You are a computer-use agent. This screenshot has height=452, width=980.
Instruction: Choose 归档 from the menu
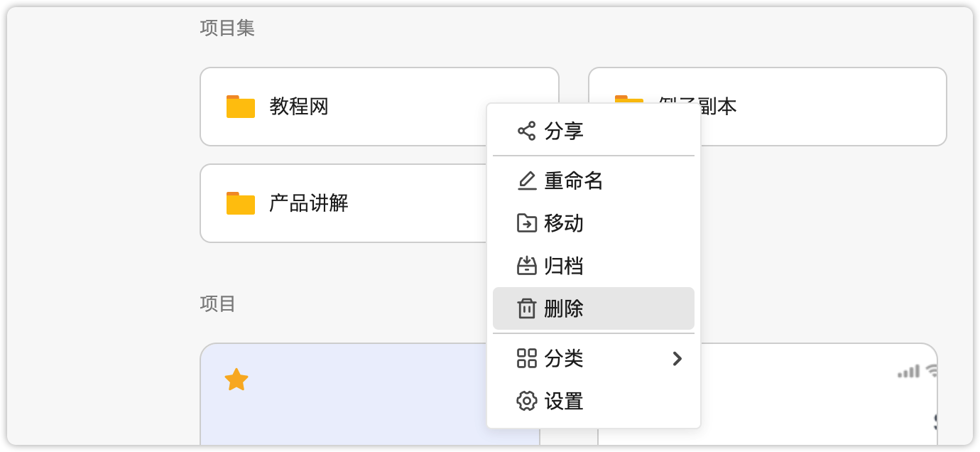[x=564, y=266]
